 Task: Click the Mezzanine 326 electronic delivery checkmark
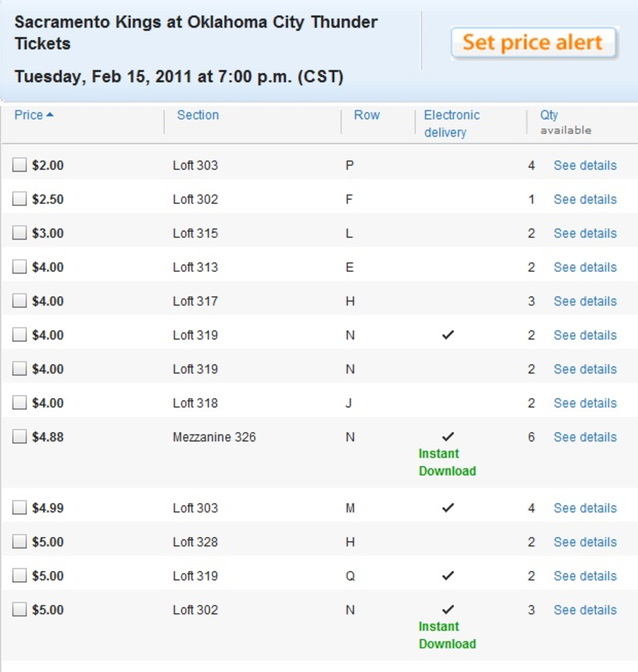[x=448, y=436]
